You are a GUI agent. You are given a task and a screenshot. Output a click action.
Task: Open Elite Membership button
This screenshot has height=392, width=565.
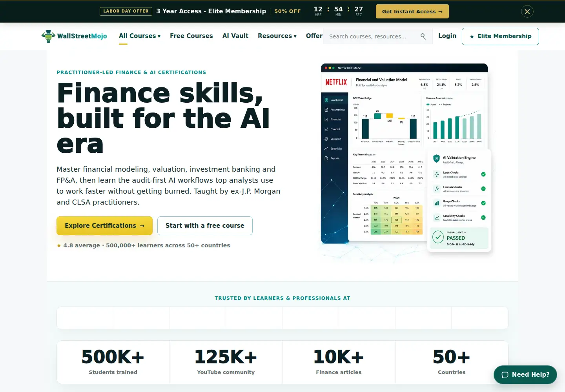coord(500,36)
